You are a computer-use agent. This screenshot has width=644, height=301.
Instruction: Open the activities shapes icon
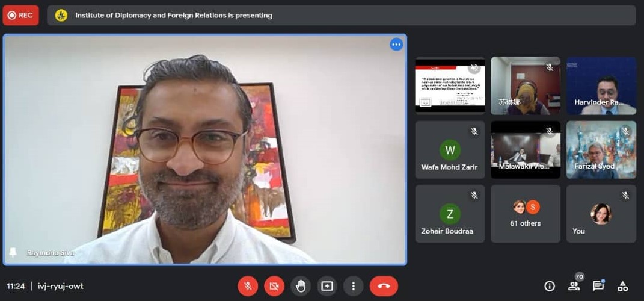(623, 286)
